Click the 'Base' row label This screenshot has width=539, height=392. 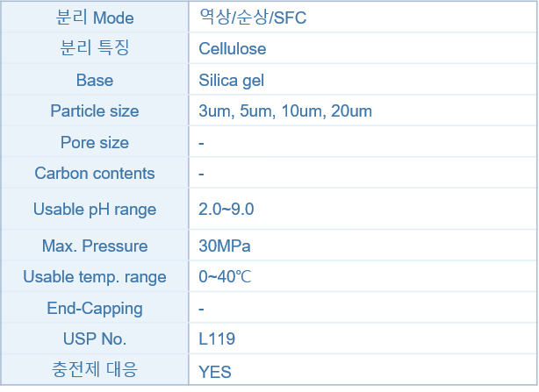95,80
